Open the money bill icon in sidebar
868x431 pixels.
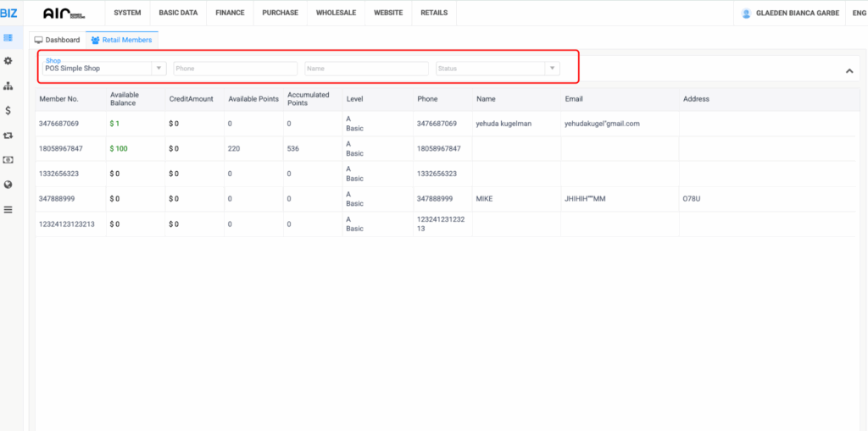8,159
